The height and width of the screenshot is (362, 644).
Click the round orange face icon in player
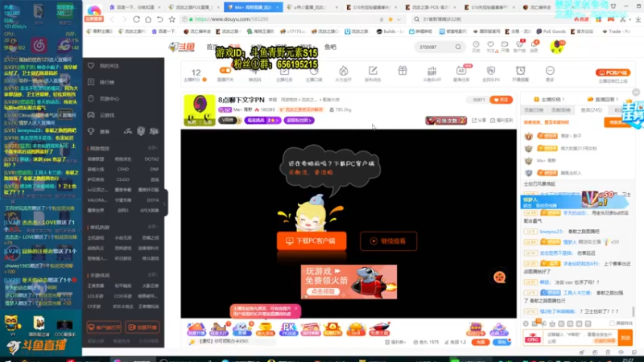tap(499, 278)
